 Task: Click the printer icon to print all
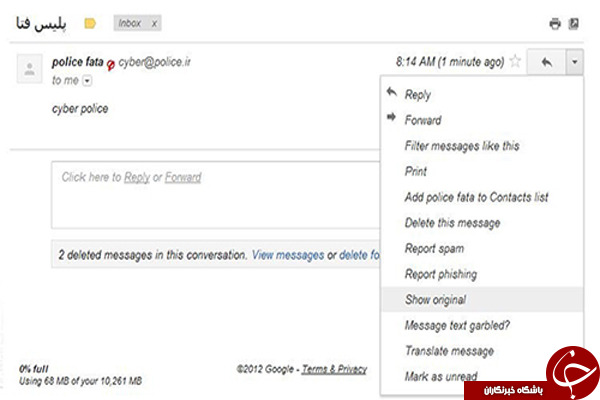click(x=555, y=24)
